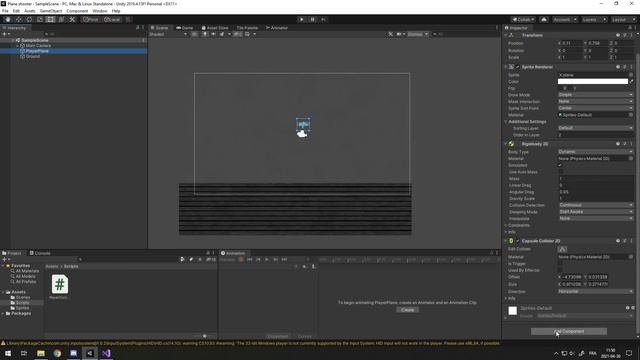Toggle Flip Y checkbox
Viewport: 640px width, 360px height.
pyautogui.click(x=571, y=88)
